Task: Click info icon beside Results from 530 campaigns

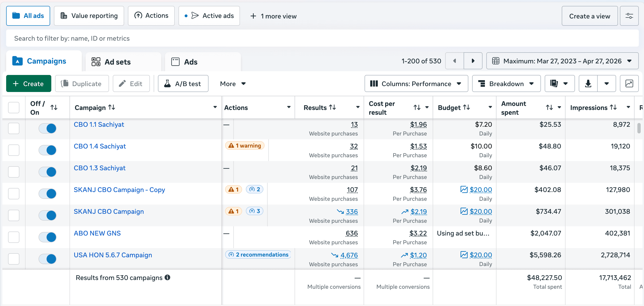Action: tap(167, 277)
